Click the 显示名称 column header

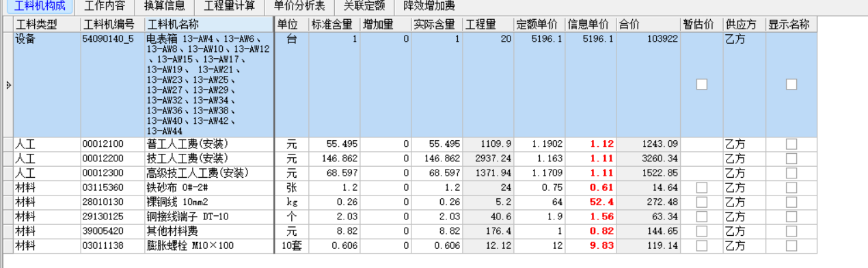pos(791,25)
